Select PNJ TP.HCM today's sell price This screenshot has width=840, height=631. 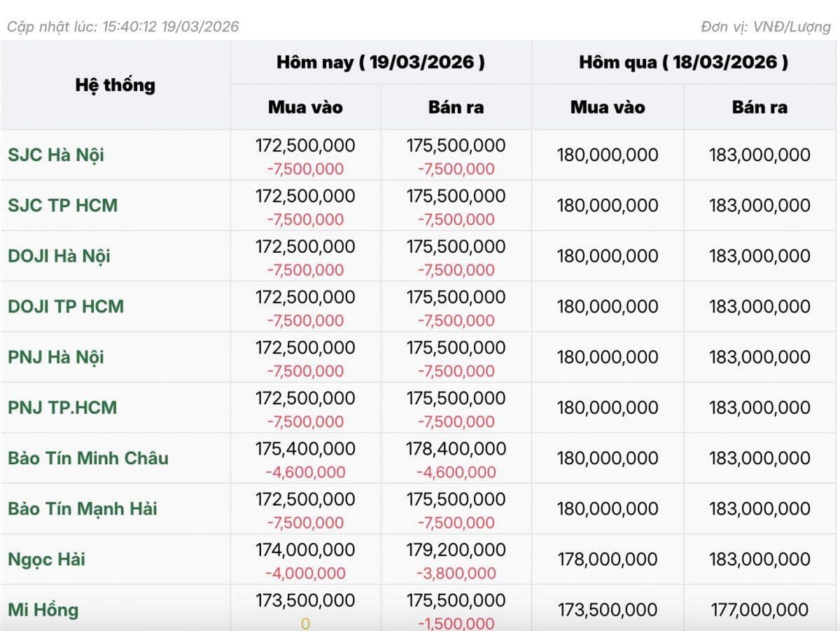(x=456, y=398)
